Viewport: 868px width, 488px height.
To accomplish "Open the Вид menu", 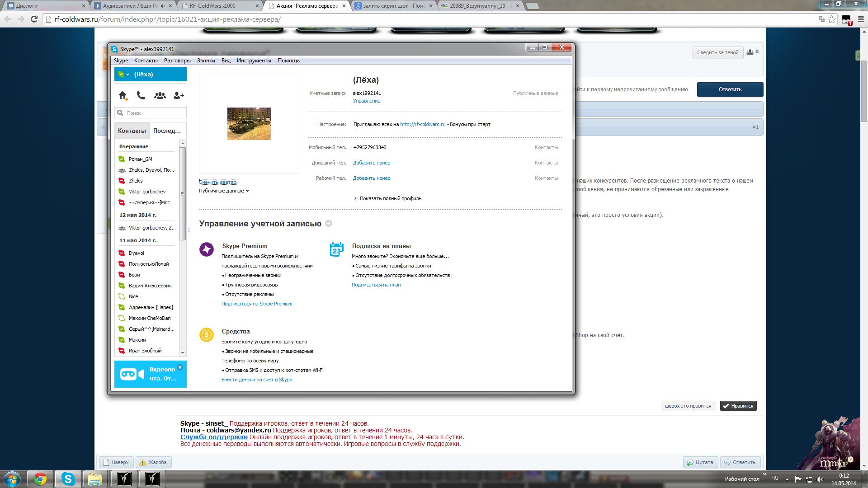I will point(226,61).
